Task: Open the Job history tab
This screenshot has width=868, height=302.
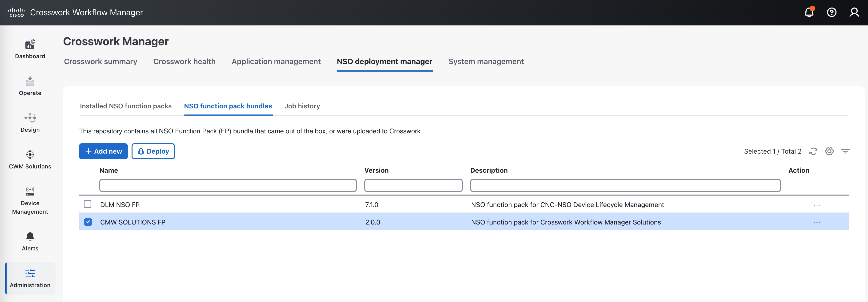Action: click(x=302, y=106)
